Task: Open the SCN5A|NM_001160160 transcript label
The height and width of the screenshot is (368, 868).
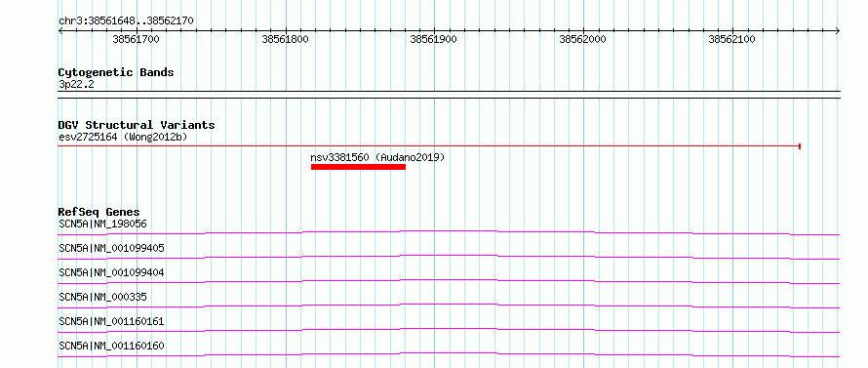Action: click(x=111, y=346)
